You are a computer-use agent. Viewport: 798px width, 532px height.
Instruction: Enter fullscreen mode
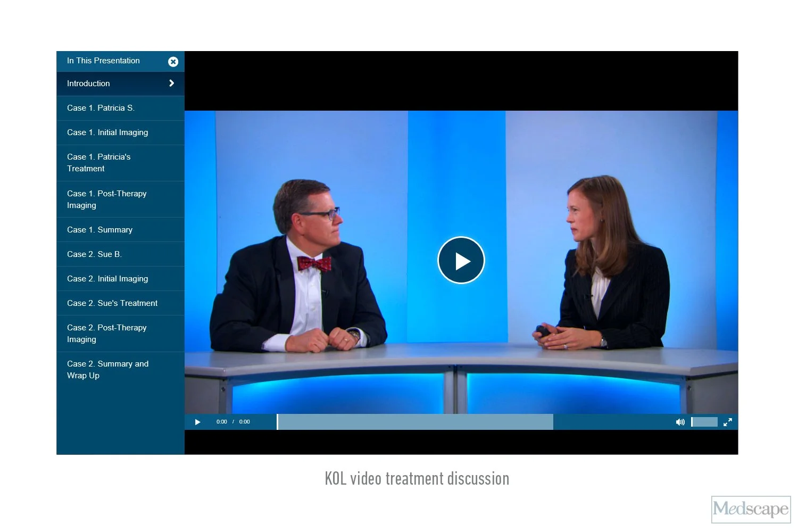[728, 422]
